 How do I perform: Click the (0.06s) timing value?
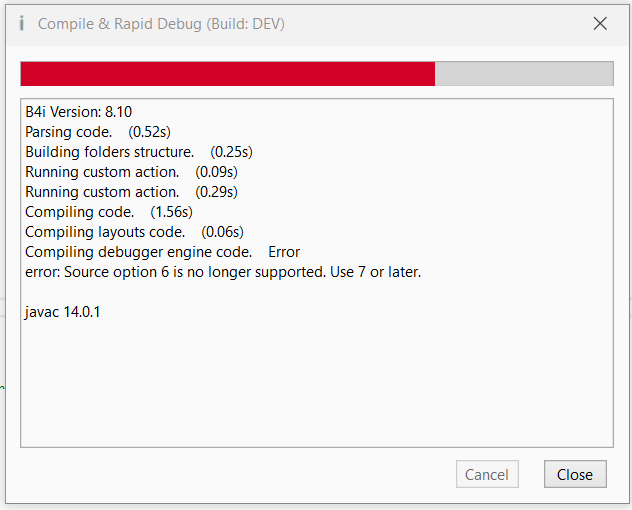tap(223, 232)
